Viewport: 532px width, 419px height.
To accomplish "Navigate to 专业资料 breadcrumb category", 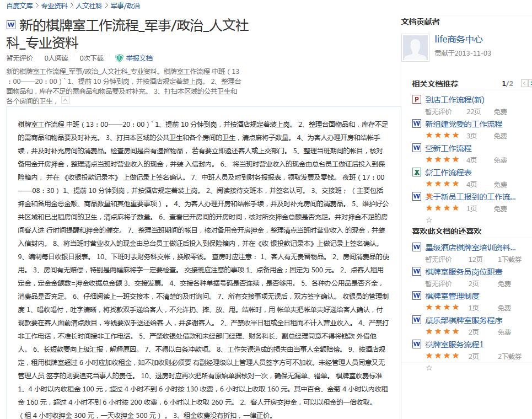I will click(x=54, y=6).
